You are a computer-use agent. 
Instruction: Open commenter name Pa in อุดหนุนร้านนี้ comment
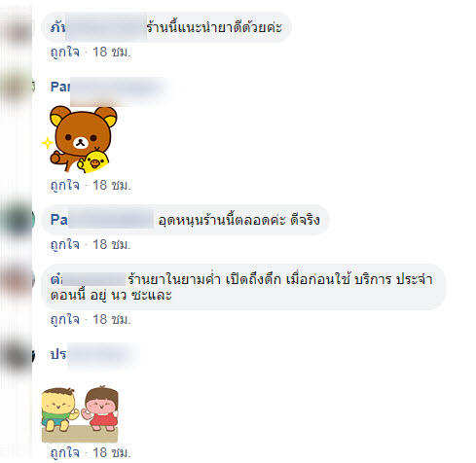[102, 220]
